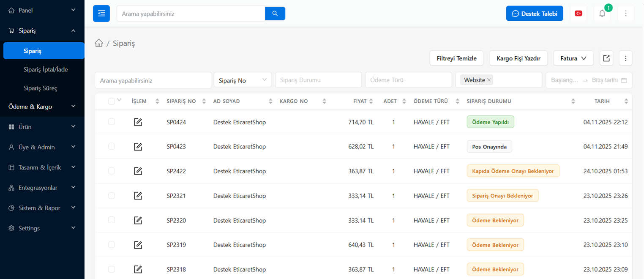Expand the Tasarım & İçerik sidebar menu
The image size is (644, 279).
tap(42, 167)
